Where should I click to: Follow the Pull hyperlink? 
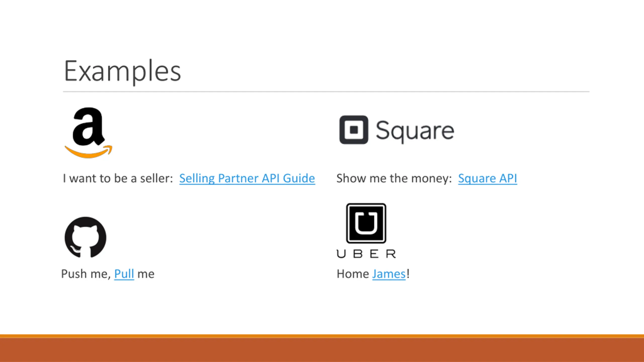click(x=124, y=274)
